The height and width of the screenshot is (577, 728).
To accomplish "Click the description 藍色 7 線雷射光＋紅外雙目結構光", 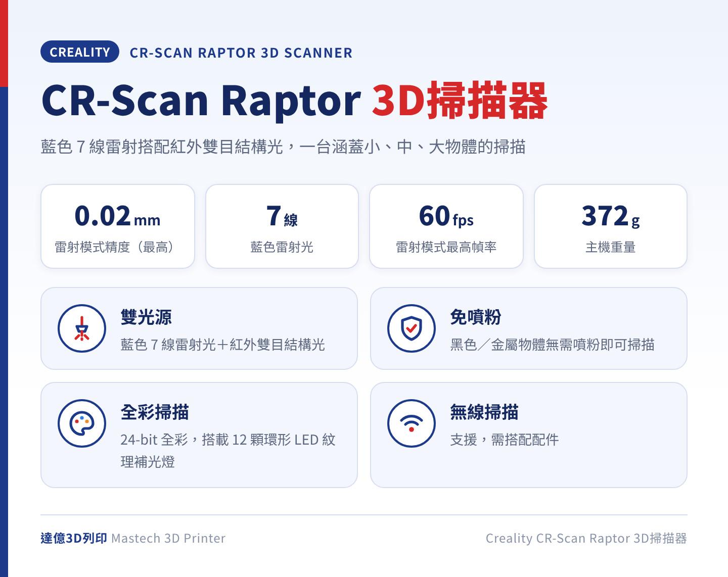I will [222, 345].
